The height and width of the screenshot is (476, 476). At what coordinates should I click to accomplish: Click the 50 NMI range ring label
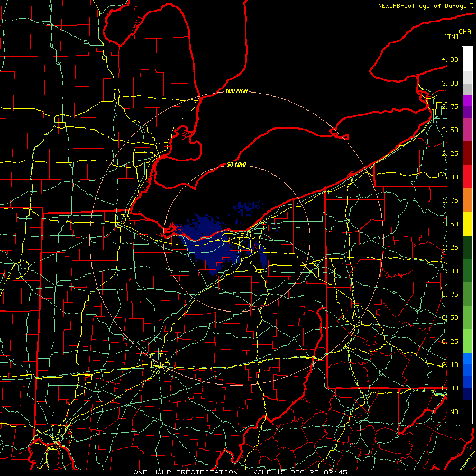[x=236, y=164]
